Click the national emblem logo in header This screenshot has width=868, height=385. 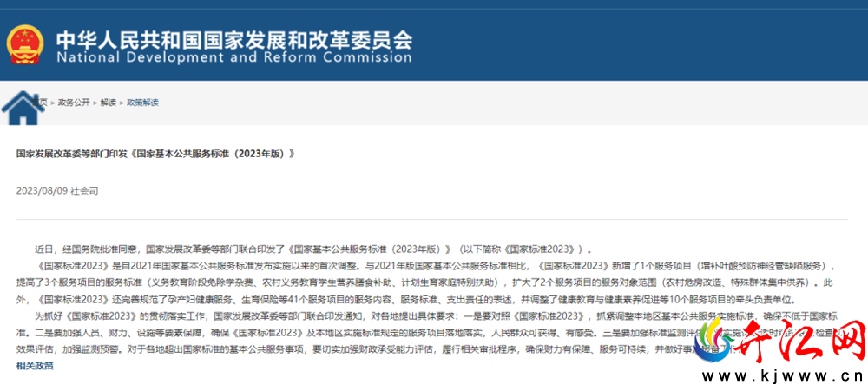(24, 44)
